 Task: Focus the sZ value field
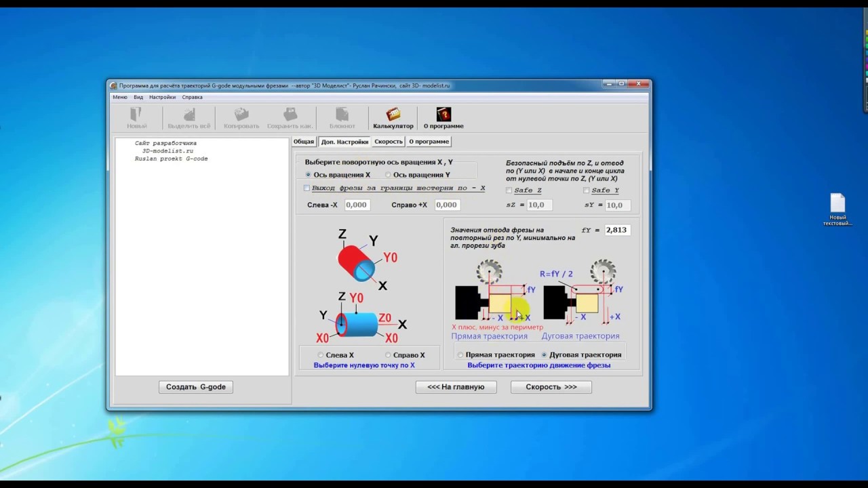click(x=539, y=205)
